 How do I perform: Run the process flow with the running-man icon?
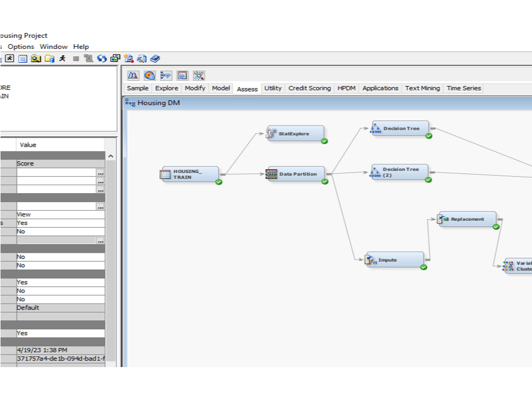click(x=62, y=59)
